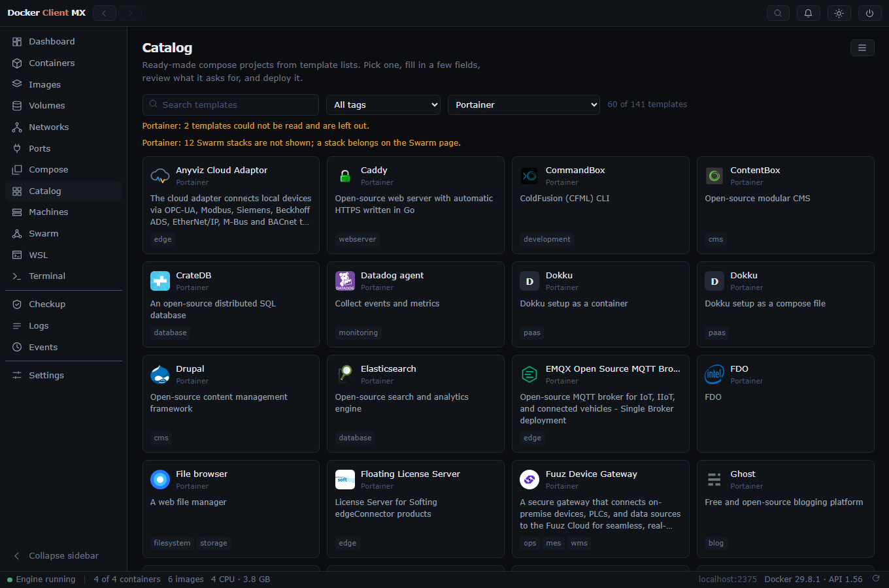
Task: Go forward with the right arrow button
Action: point(130,13)
